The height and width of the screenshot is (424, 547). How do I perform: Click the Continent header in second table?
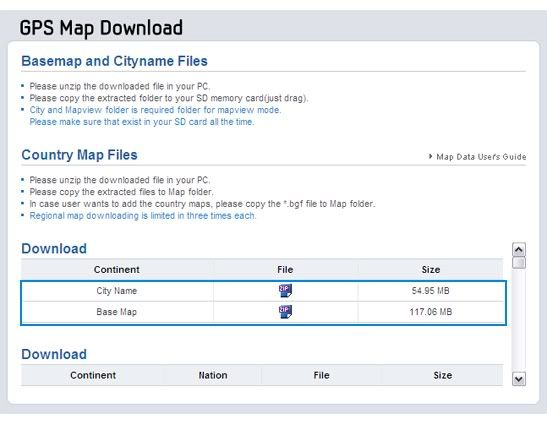[93, 375]
